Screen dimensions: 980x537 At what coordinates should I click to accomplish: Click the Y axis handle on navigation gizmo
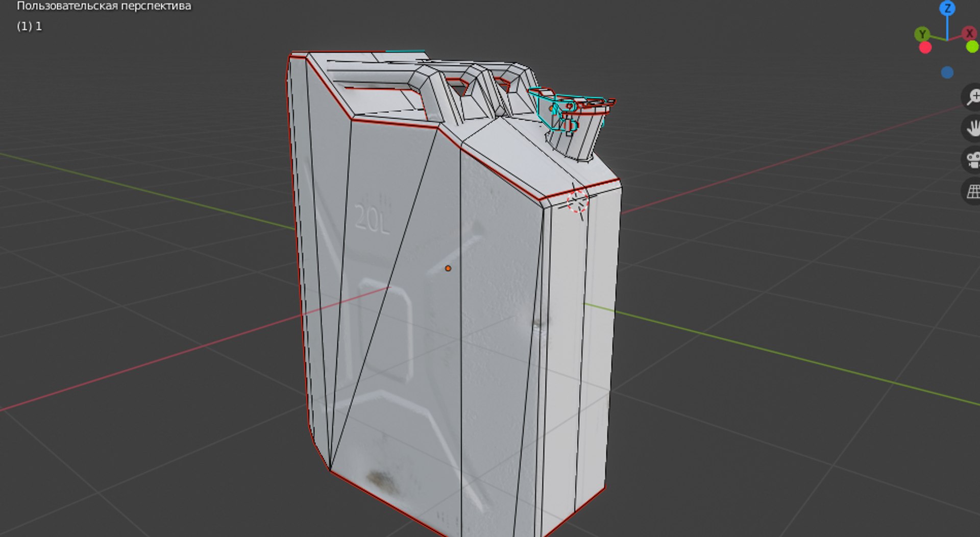point(922,34)
